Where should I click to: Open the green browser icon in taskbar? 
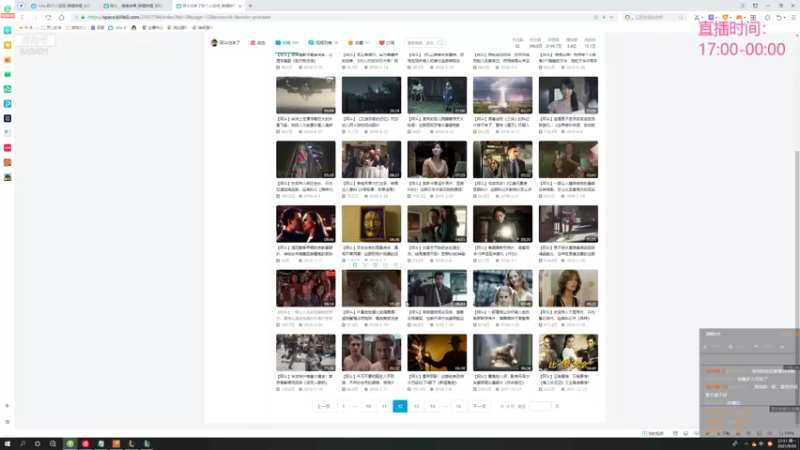(70, 444)
